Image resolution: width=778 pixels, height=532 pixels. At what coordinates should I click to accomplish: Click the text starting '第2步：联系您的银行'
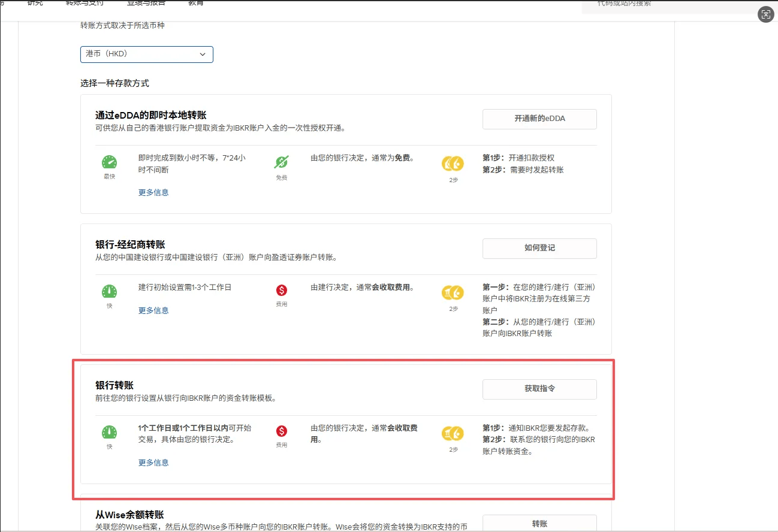[x=539, y=446]
